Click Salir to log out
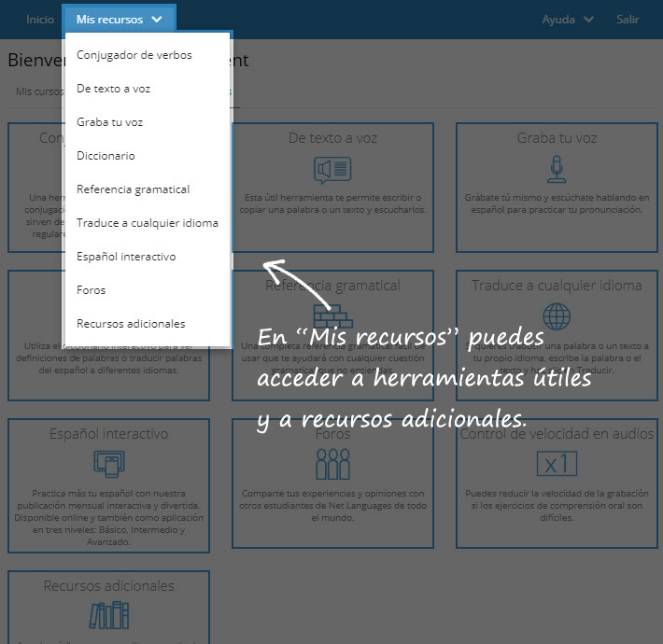Viewport: 663px width, 644px height. pos(628,19)
